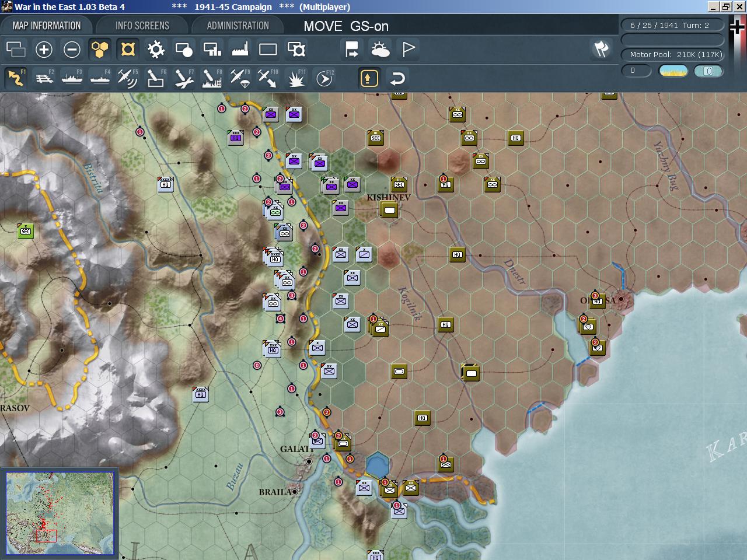Select Air Transport mode (F9)

240,78
